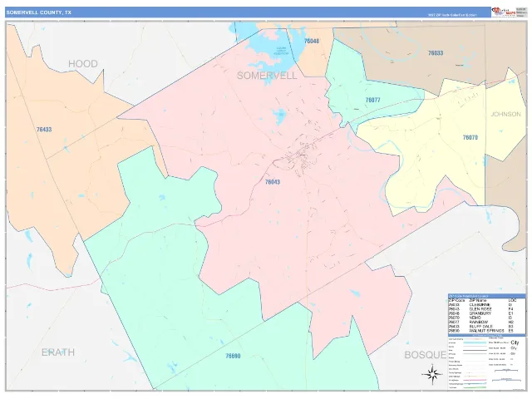This screenshot has width=532, height=399.
Task: Click the JOHNSON county name label
Action: click(x=505, y=114)
